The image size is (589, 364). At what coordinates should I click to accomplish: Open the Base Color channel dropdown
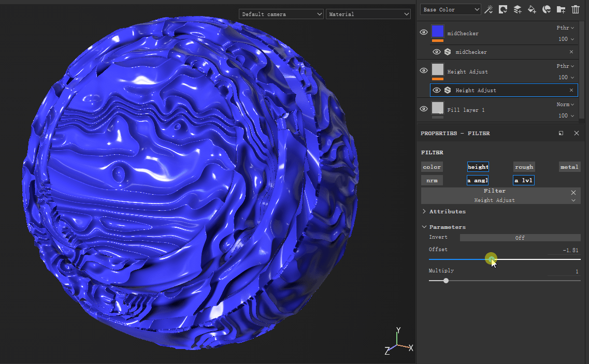(450, 9)
